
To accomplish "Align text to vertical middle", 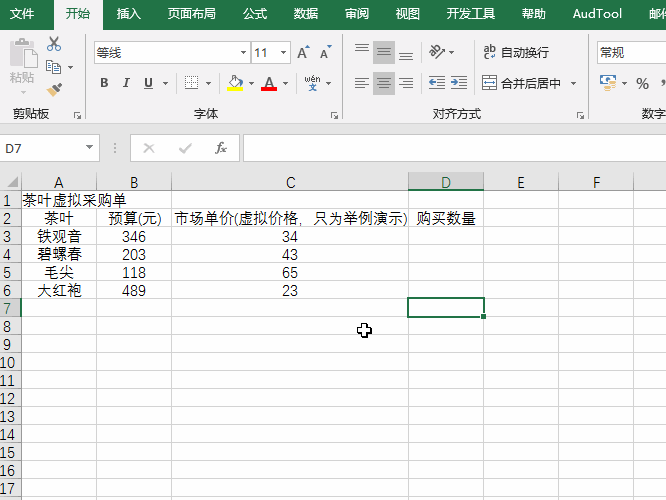I will pyautogui.click(x=384, y=53).
